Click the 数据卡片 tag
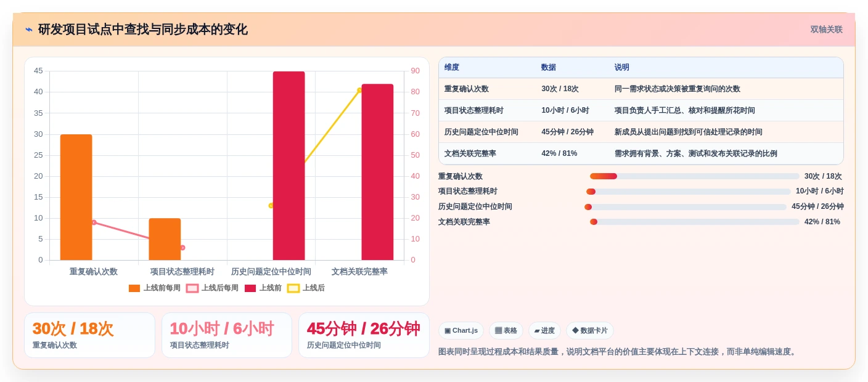 [590, 331]
